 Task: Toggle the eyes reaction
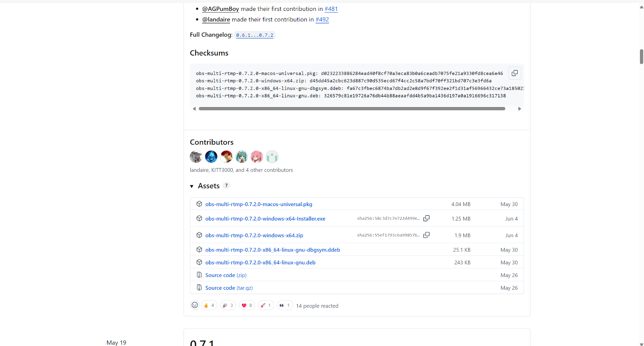(x=285, y=305)
